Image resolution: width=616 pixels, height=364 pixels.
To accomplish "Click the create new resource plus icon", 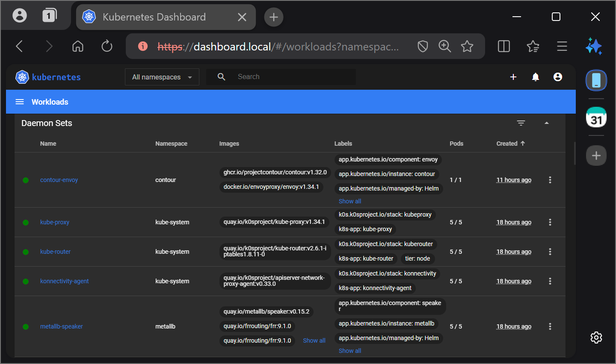I will point(513,77).
